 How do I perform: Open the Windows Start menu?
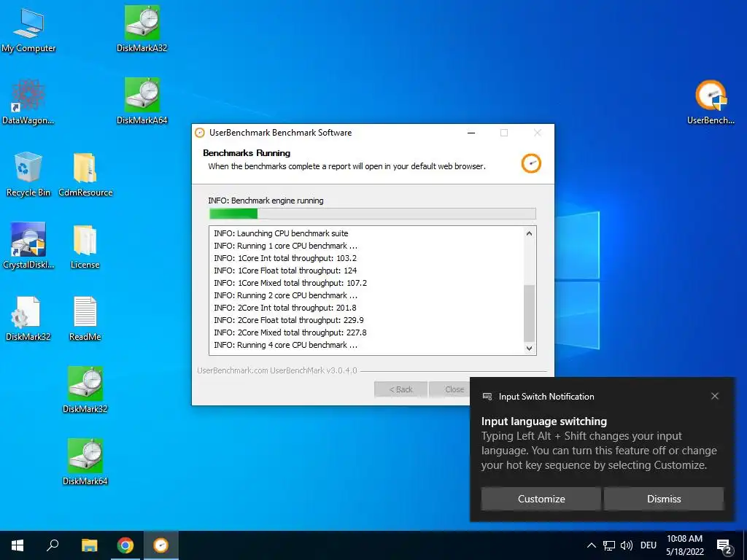coord(18,545)
